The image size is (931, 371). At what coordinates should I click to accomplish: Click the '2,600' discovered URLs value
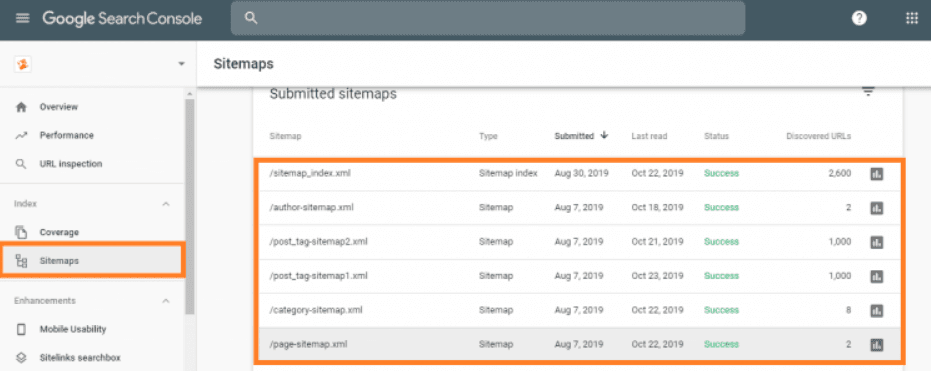(840, 173)
